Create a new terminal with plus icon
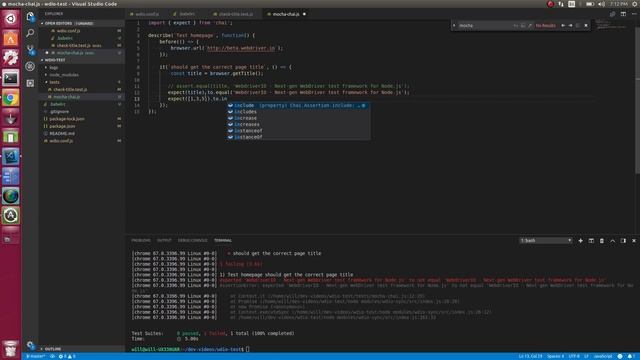 580,241
